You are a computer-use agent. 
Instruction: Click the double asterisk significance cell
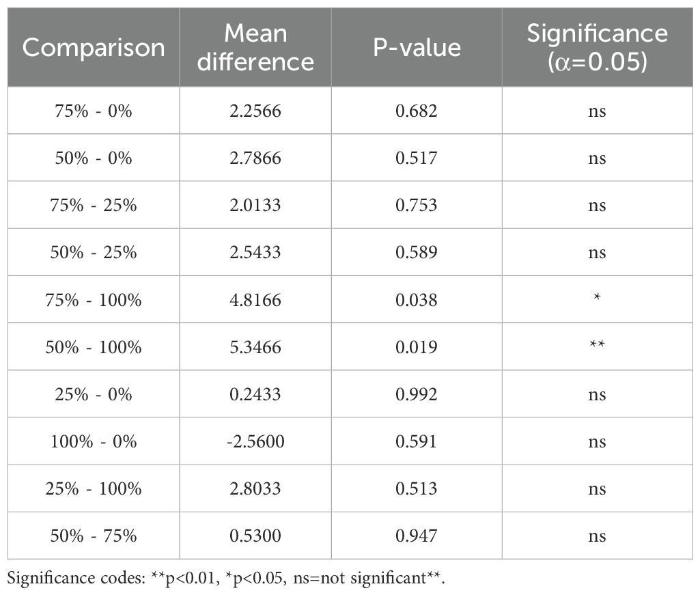click(597, 347)
